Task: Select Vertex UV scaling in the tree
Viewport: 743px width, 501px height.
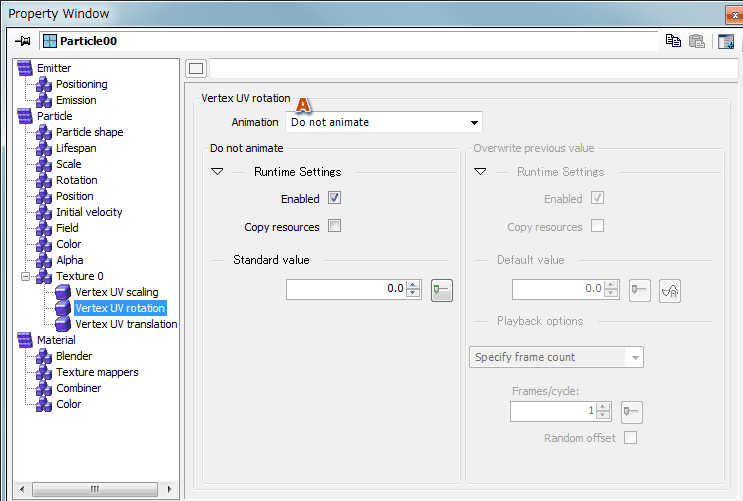Action: click(116, 292)
